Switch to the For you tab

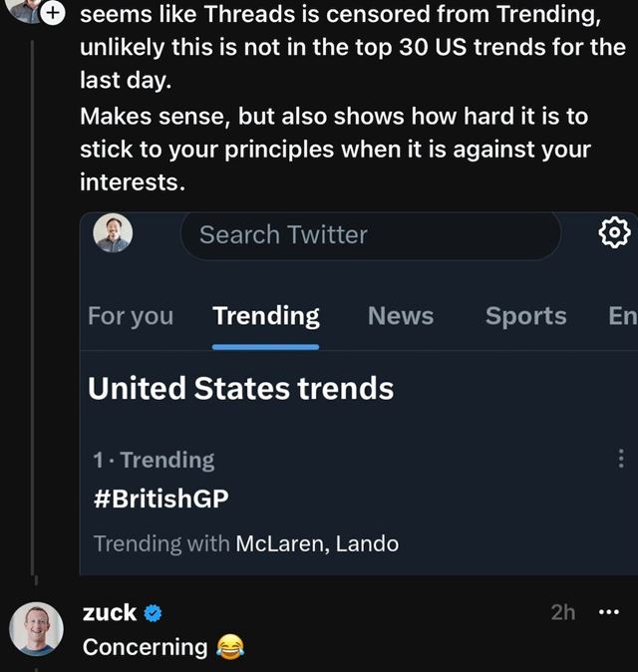click(x=131, y=316)
